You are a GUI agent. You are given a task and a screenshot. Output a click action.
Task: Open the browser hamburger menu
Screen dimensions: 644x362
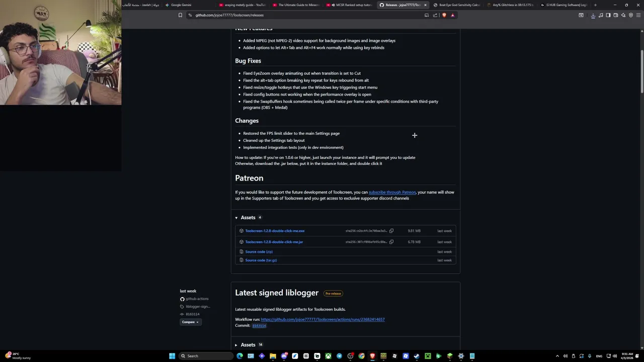click(x=637, y=15)
